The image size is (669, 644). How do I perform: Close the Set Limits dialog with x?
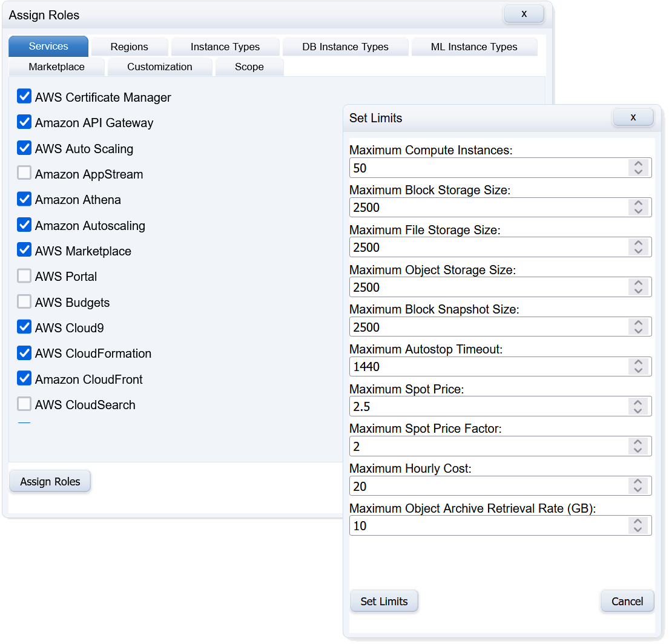coord(633,117)
